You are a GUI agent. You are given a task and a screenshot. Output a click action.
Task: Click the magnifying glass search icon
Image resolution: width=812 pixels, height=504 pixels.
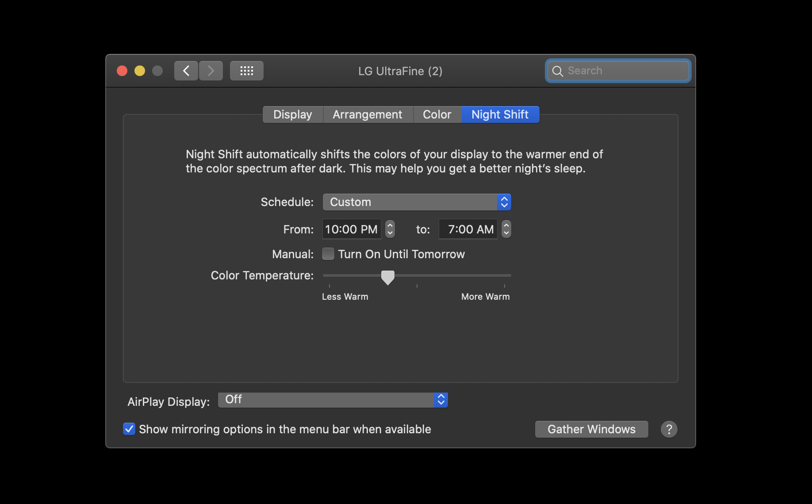558,71
